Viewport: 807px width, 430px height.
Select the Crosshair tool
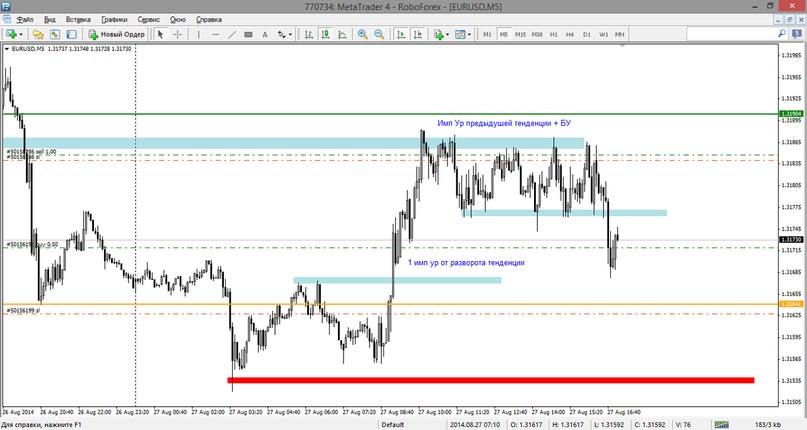(178, 34)
